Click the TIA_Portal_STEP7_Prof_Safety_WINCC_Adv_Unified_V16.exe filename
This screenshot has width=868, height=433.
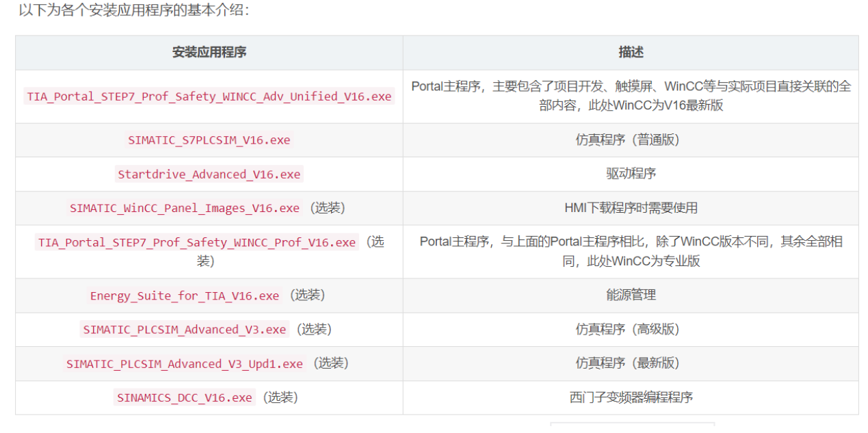209,96
